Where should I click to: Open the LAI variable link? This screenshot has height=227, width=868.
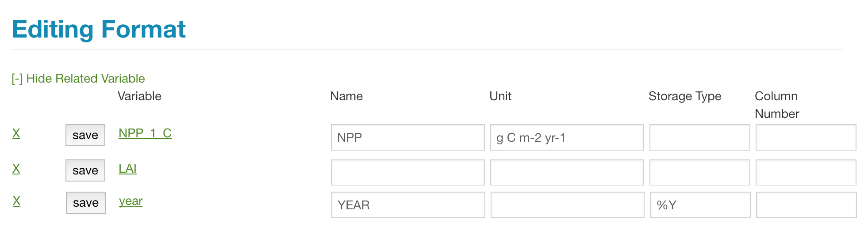click(x=127, y=169)
